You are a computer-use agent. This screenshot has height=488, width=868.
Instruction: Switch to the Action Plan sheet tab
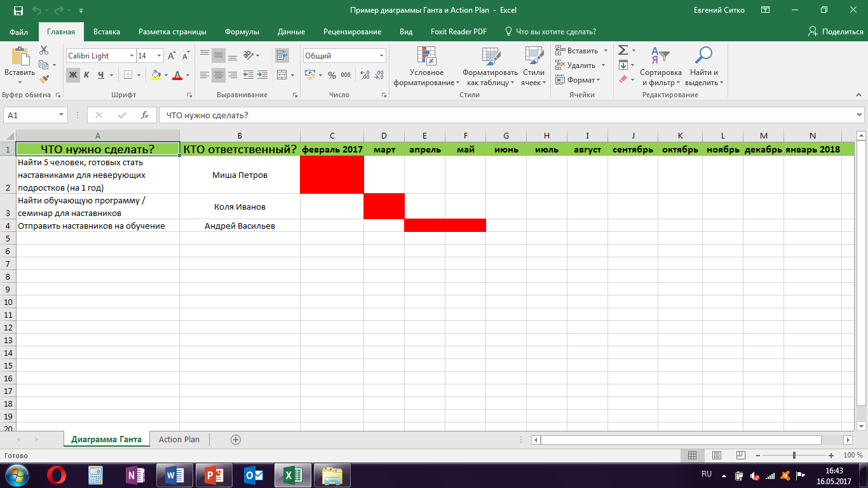tap(179, 439)
